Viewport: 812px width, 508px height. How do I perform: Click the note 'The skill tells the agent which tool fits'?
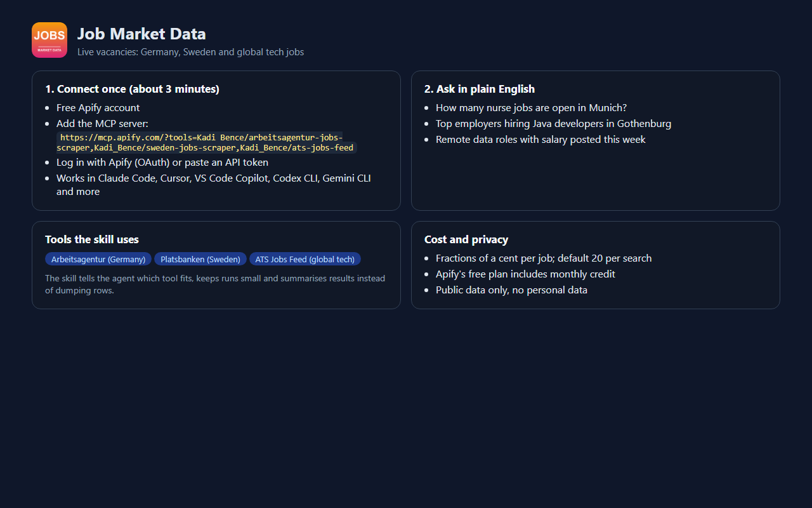215,284
